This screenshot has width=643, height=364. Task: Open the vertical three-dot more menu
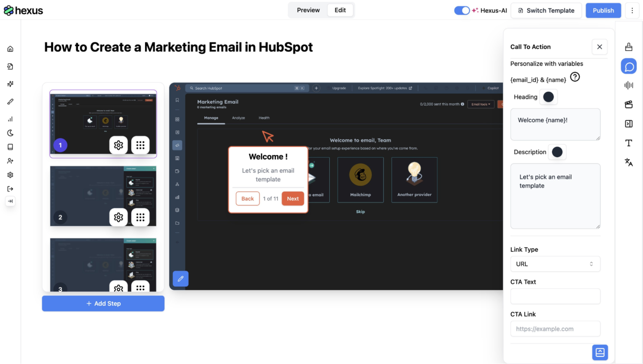[x=632, y=10]
